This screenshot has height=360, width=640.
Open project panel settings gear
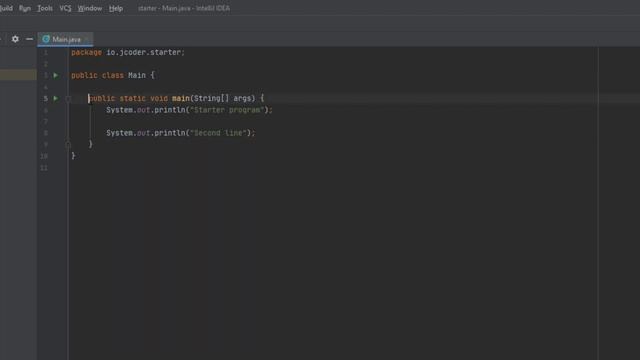pos(15,39)
